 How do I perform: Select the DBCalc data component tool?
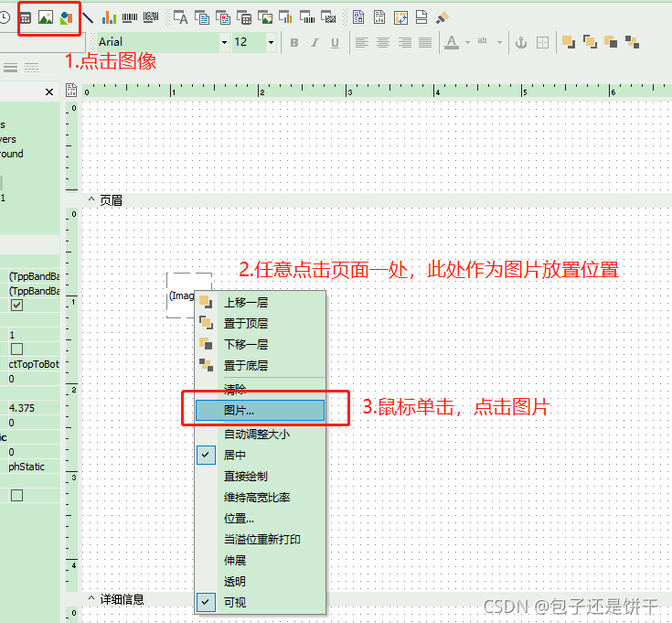244,17
